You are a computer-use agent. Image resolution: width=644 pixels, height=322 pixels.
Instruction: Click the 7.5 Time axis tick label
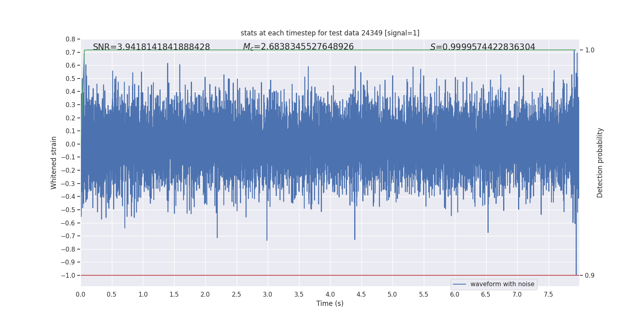[x=548, y=294]
